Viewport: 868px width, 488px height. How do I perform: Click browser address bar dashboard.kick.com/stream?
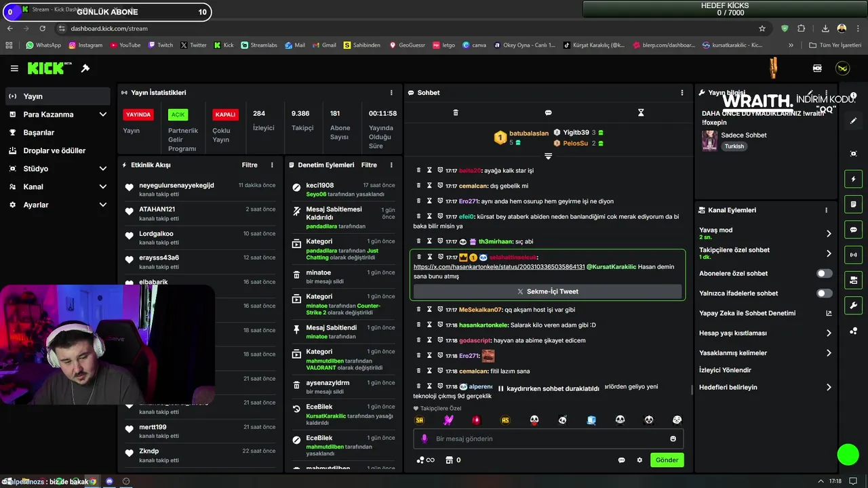108,28
